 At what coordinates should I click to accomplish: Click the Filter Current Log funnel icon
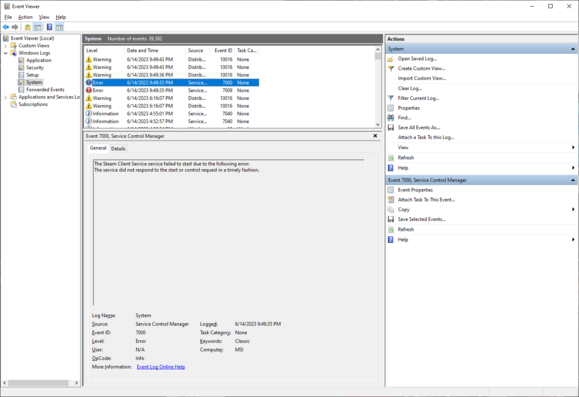click(391, 98)
